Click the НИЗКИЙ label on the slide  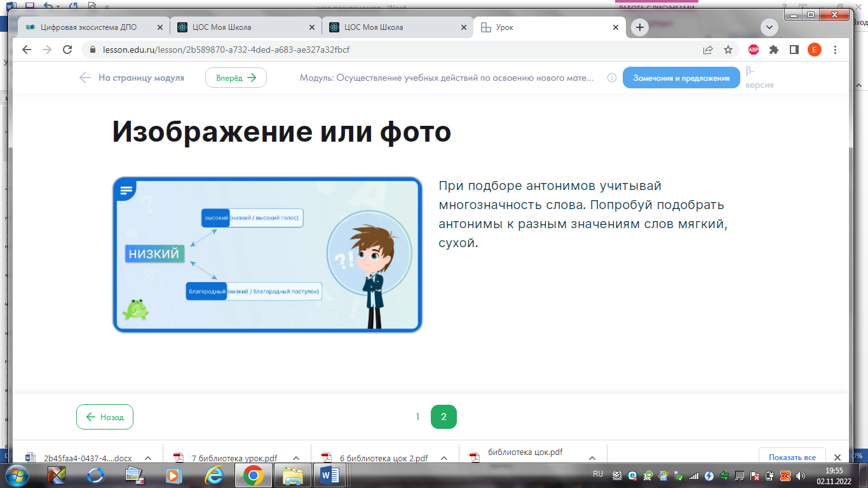(x=154, y=254)
